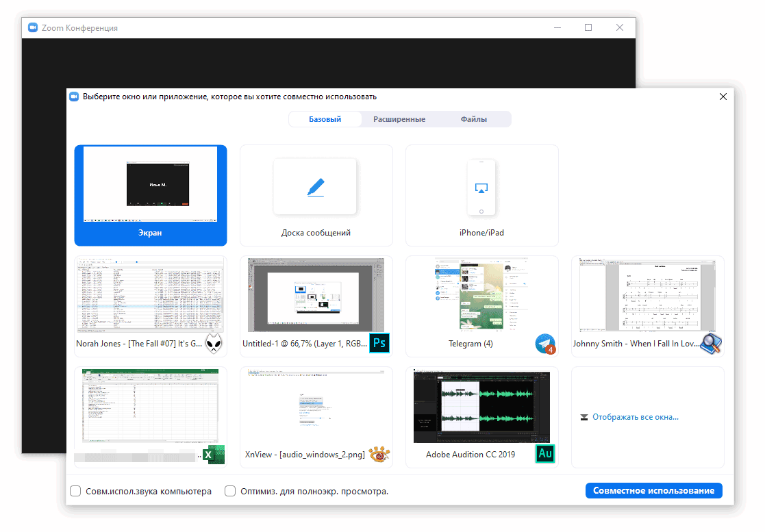Image resolution: width=765 pixels, height=532 pixels.
Task: Click the AIMP alien-head player icon
Action: coord(213,343)
